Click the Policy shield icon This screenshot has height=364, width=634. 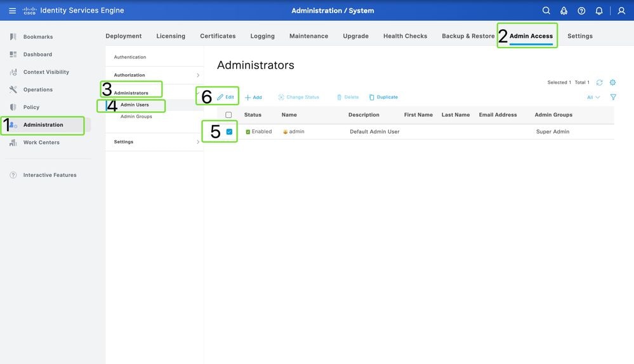(x=13, y=107)
